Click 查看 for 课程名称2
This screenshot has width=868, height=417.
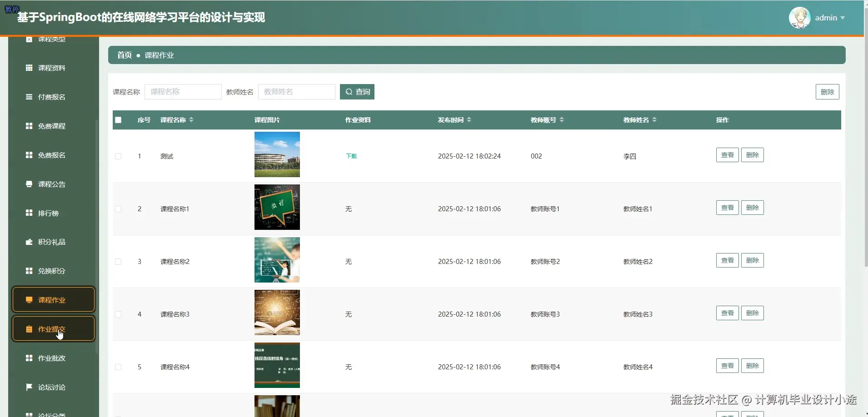728,260
